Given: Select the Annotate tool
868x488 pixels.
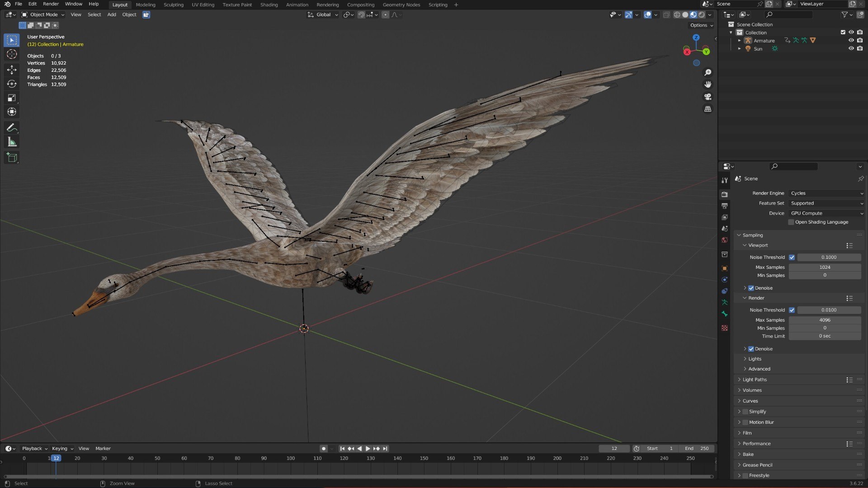Looking at the screenshot, I should (12, 128).
